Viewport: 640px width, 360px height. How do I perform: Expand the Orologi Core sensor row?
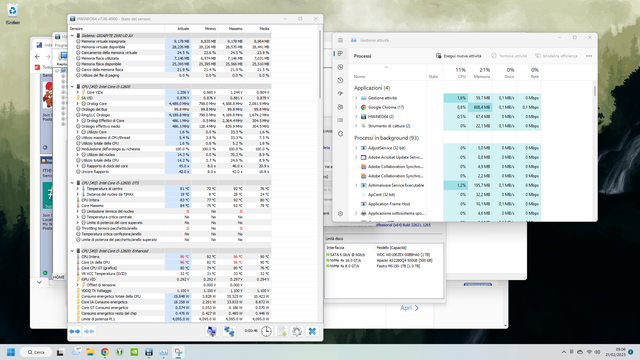(x=78, y=104)
